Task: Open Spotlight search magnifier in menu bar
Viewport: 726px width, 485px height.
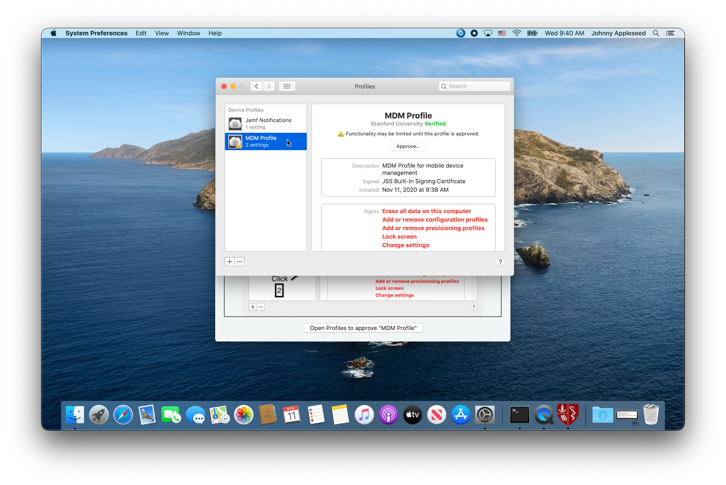Action: pos(656,33)
